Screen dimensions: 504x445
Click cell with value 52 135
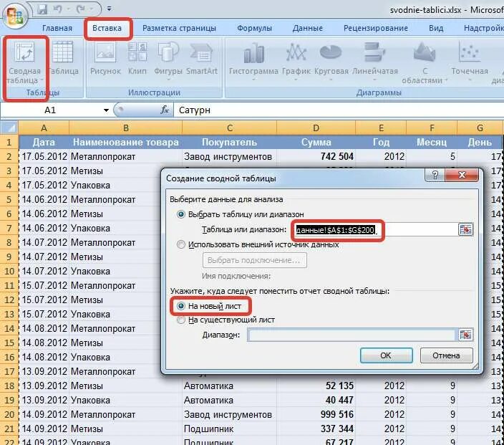316,386
